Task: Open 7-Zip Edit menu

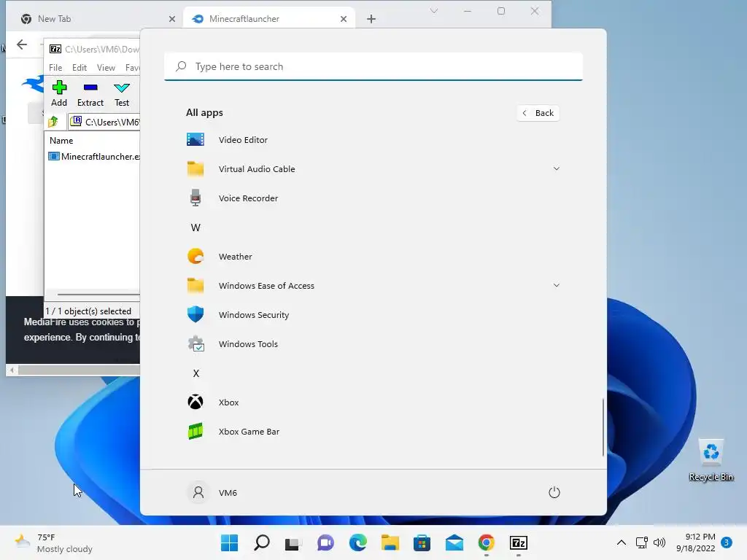Action: pos(79,68)
